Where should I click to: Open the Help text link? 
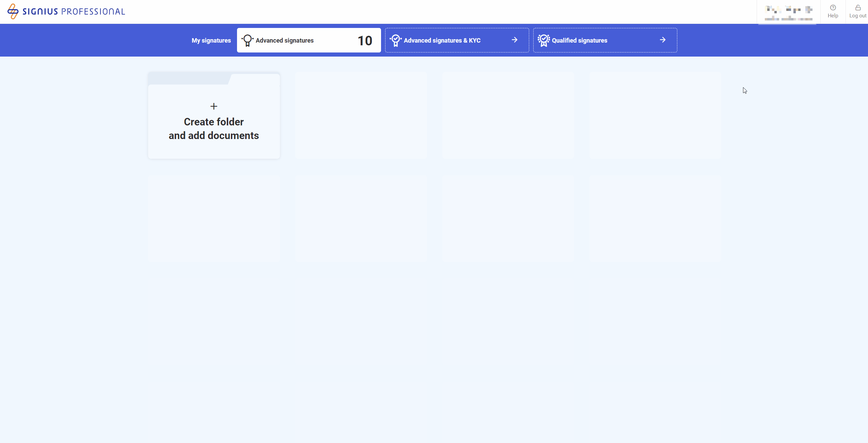[x=833, y=16]
